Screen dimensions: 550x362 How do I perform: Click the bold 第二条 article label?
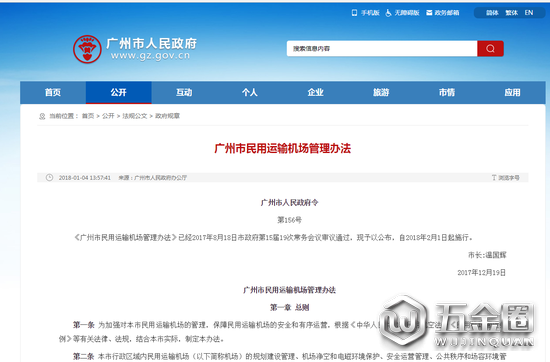(x=83, y=356)
